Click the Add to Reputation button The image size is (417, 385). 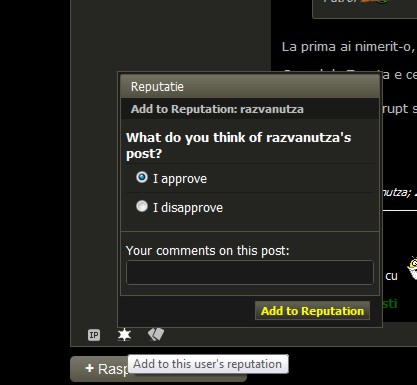(x=312, y=311)
